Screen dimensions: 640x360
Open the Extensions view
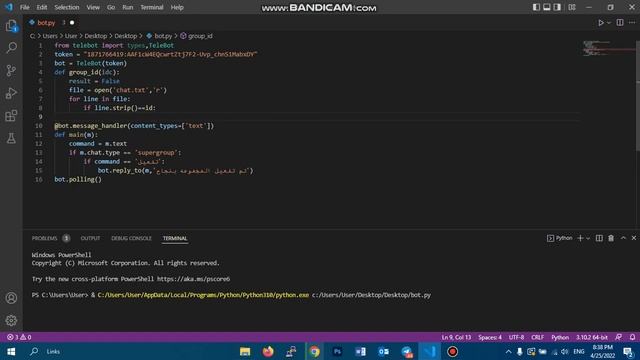point(11,116)
